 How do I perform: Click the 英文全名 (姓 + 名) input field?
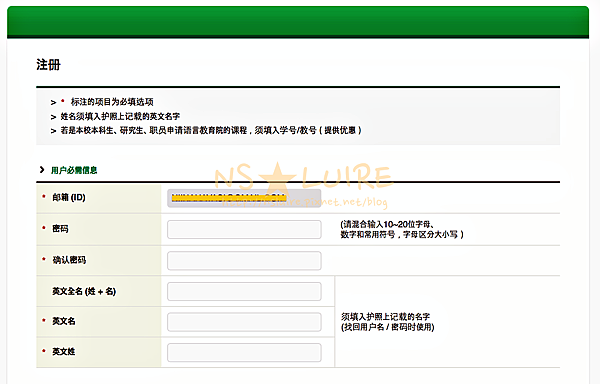(244, 291)
